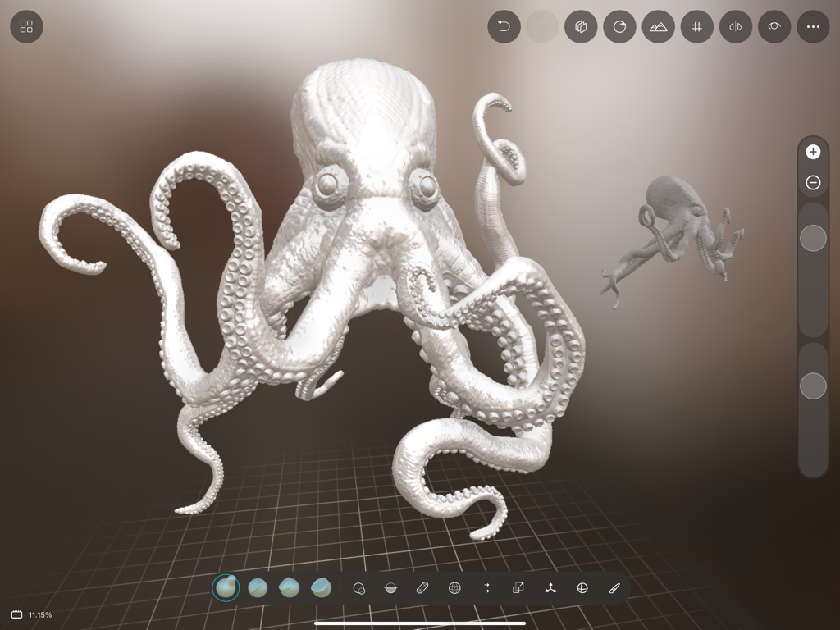Select the stroke pencil tool
This screenshot has height=630, width=840.
pos(420,587)
